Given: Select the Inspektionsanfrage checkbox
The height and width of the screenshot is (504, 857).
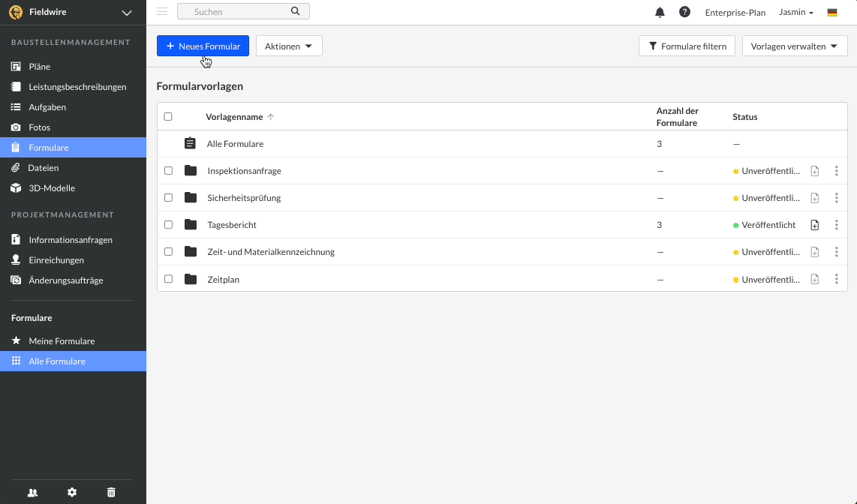Looking at the screenshot, I should coord(168,171).
